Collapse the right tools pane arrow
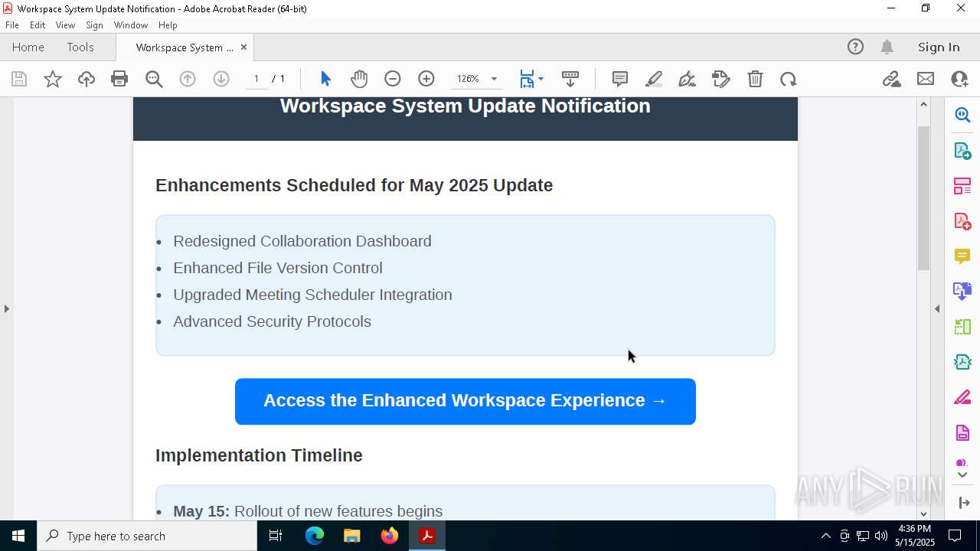The width and height of the screenshot is (980, 551). tap(937, 308)
